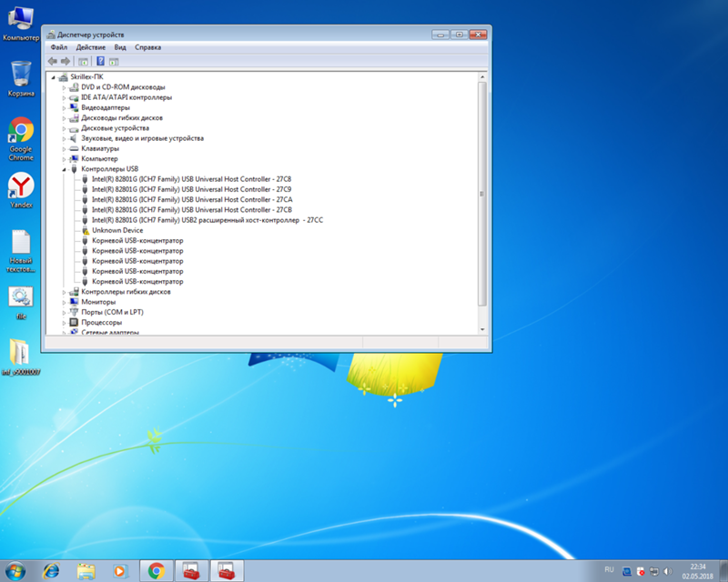Select USB Universal Host Controller - 27C9
728x582 pixels.
coord(191,189)
